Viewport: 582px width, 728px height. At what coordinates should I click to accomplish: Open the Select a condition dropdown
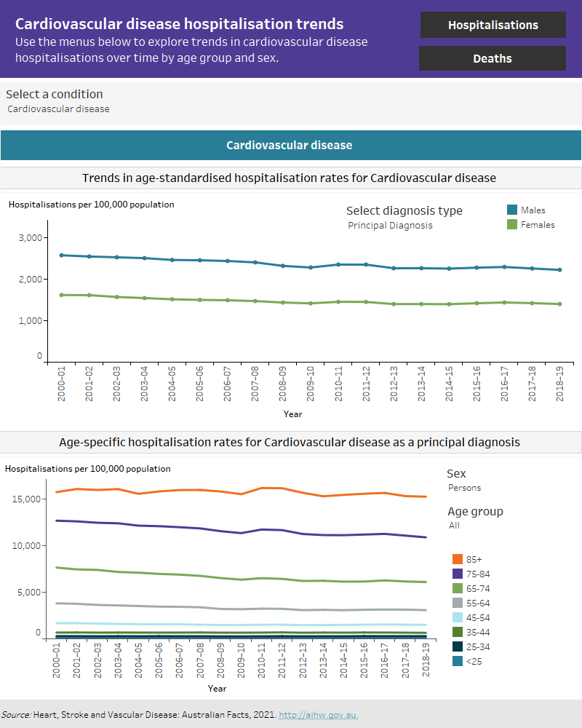[x=60, y=108]
